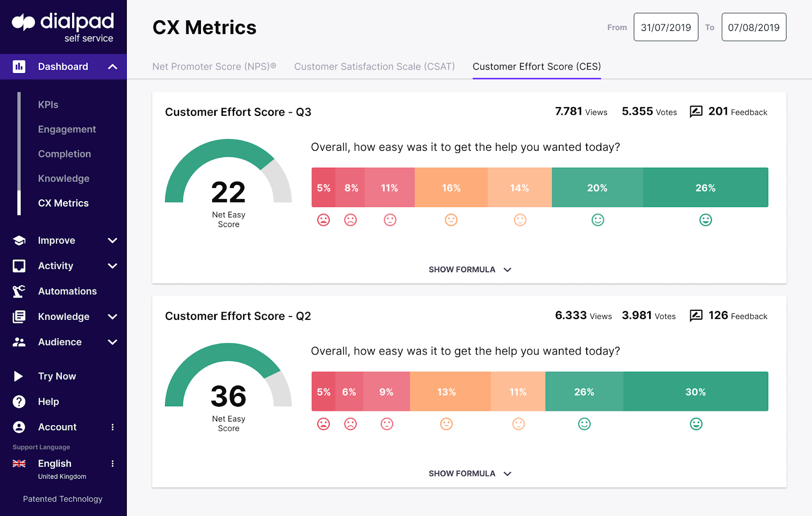Click the Q3 face under the 5% segment
The width and height of the screenshot is (812, 516).
[x=324, y=220]
